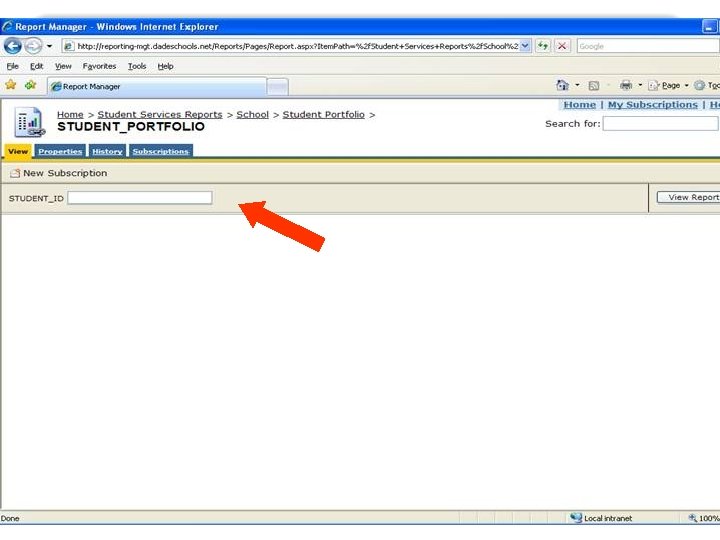Screen dimensions: 720x540
Task: Switch to the History tab
Action: tap(107, 151)
